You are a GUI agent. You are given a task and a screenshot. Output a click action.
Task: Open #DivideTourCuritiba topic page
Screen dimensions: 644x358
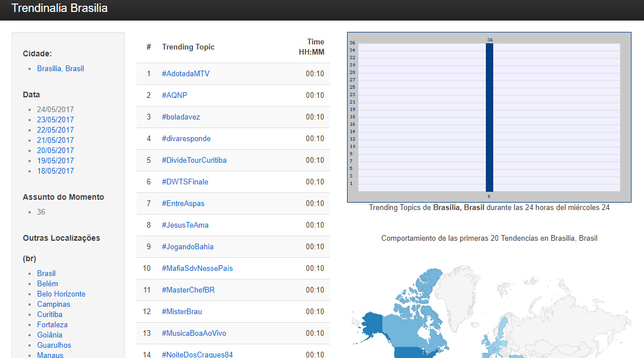pos(194,161)
